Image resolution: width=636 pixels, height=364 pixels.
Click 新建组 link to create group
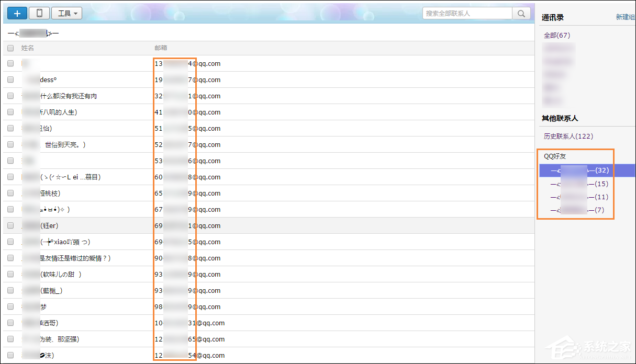pyautogui.click(x=625, y=17)
